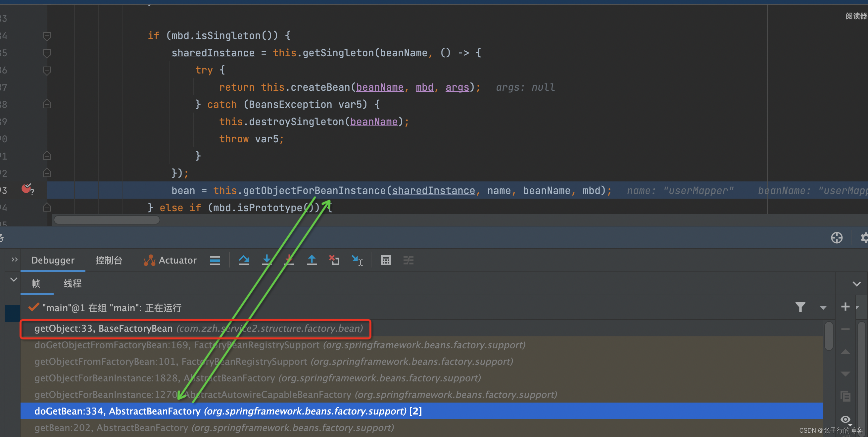The height and width of the screenshot is (437, 868).
Task: Expand the thread selector dropdown arrow
Action: click(823, 307)
